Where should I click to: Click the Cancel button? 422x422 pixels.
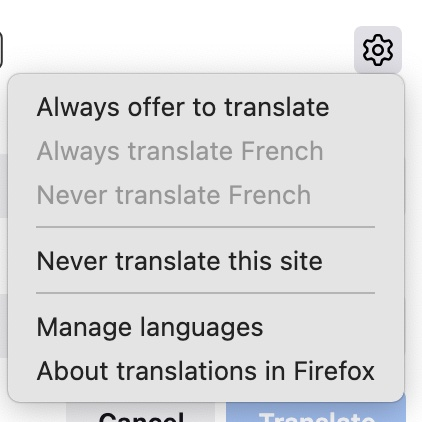141,415
